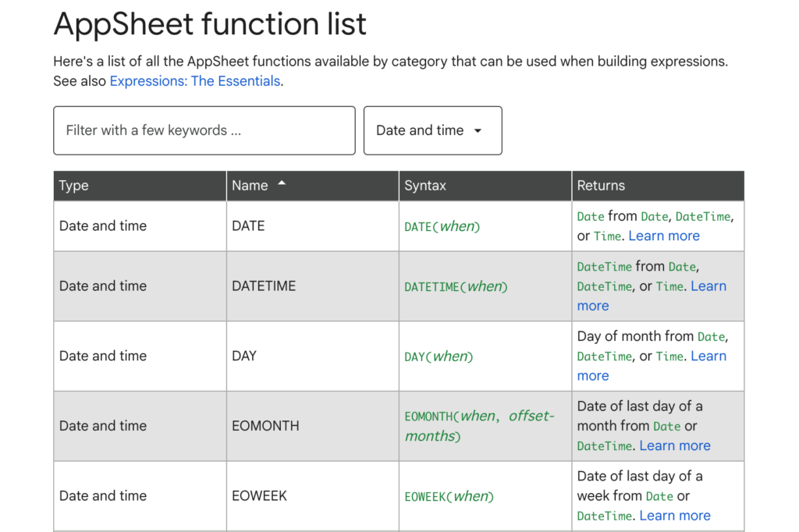
Task: Select the DATE name cell
Action: coord(313,225)
